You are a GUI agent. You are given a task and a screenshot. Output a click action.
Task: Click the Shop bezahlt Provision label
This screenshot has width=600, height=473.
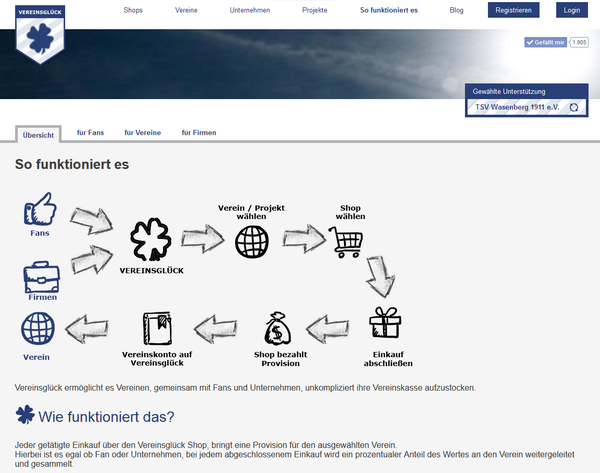pos(280,359)
